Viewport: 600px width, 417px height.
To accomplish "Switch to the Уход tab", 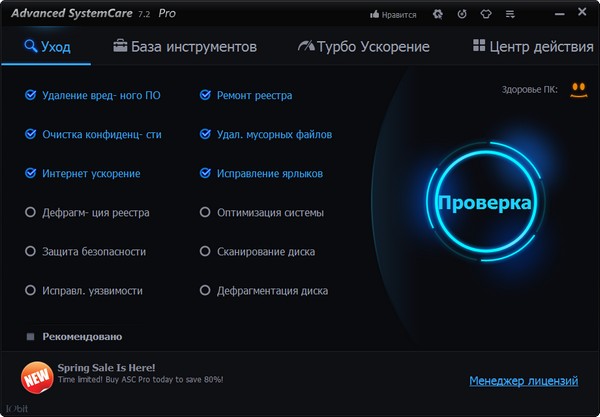I will click(47, 47).
